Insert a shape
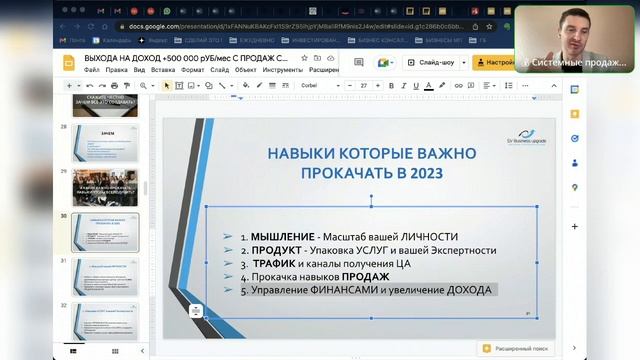The height and width of the screenshot is (360, 640). click(209, 85)
